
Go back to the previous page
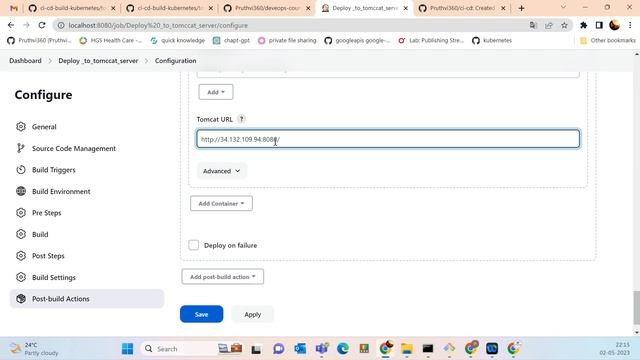pos(11,25)
